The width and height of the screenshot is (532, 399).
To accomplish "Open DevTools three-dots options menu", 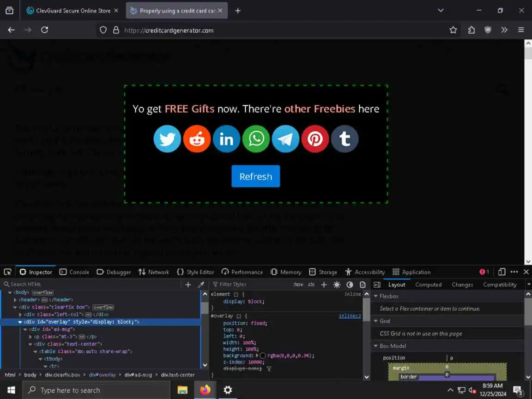I will point(514,272).
